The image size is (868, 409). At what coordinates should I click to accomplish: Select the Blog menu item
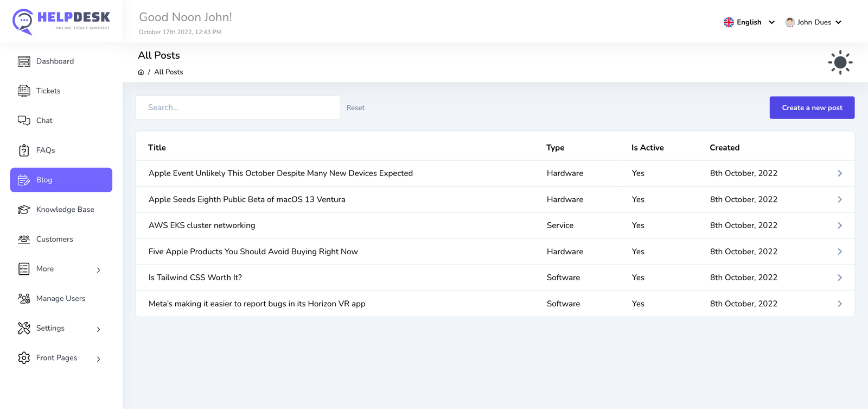[x=61, y=180]
